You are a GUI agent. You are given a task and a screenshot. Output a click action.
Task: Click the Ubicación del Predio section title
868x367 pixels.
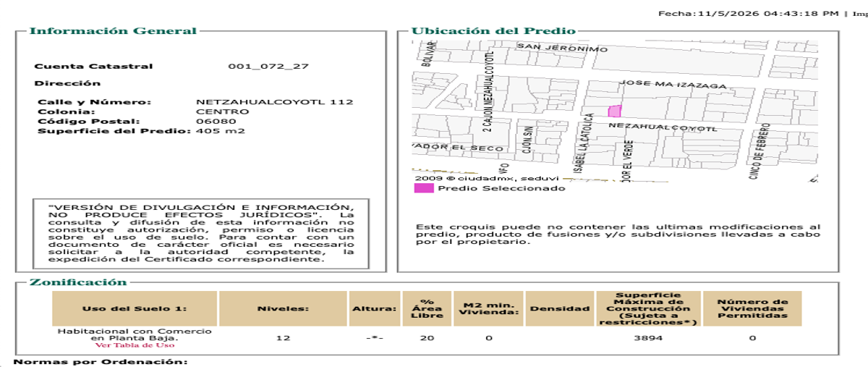pyautogui.click(x=493, y=30)
